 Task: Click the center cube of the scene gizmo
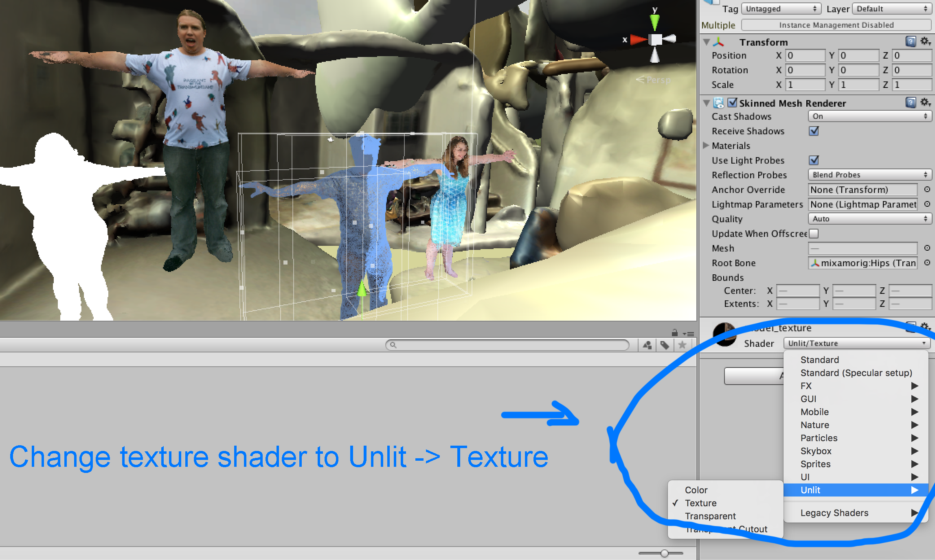655,39
